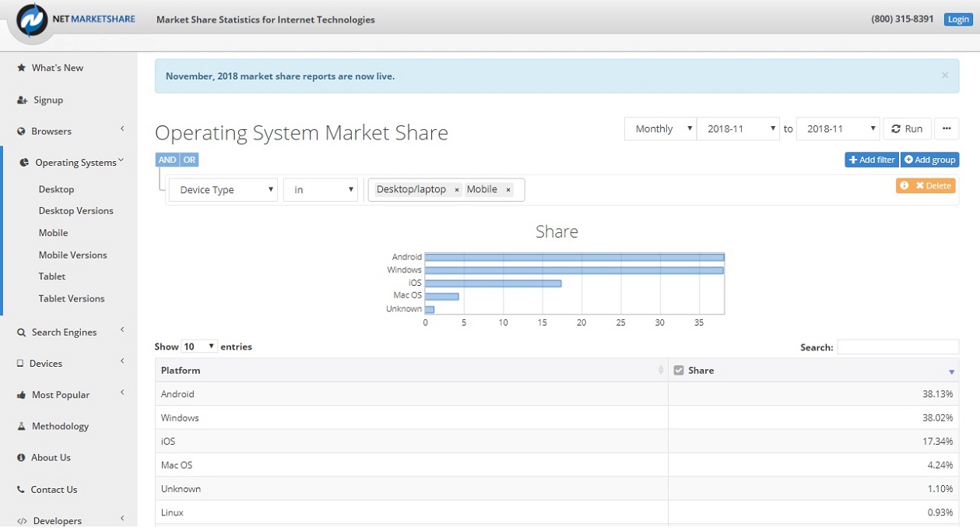Delete the Device Type filter rule
Screen dimensions: 980x528
(933, 185)
